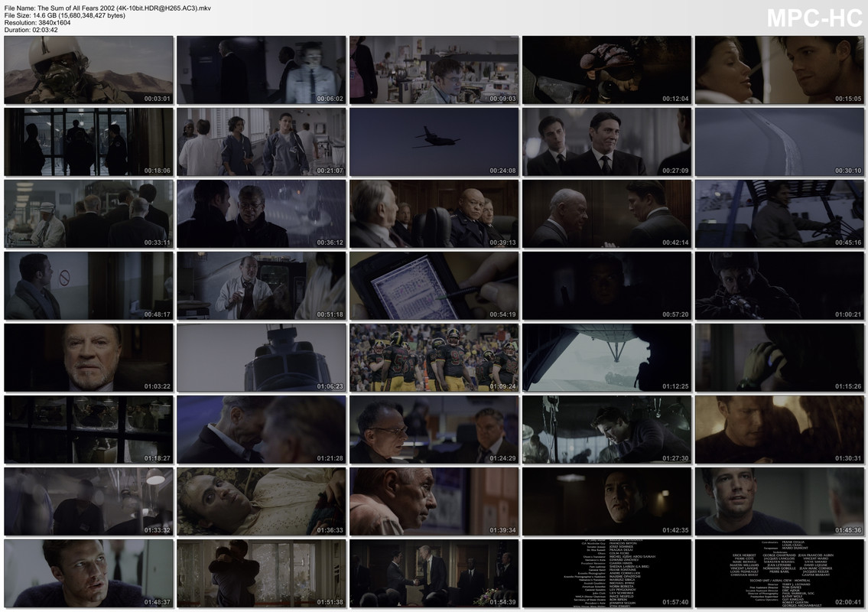
Task: Click the military officers frame at 00:39:13
Action: coord(434,213)
